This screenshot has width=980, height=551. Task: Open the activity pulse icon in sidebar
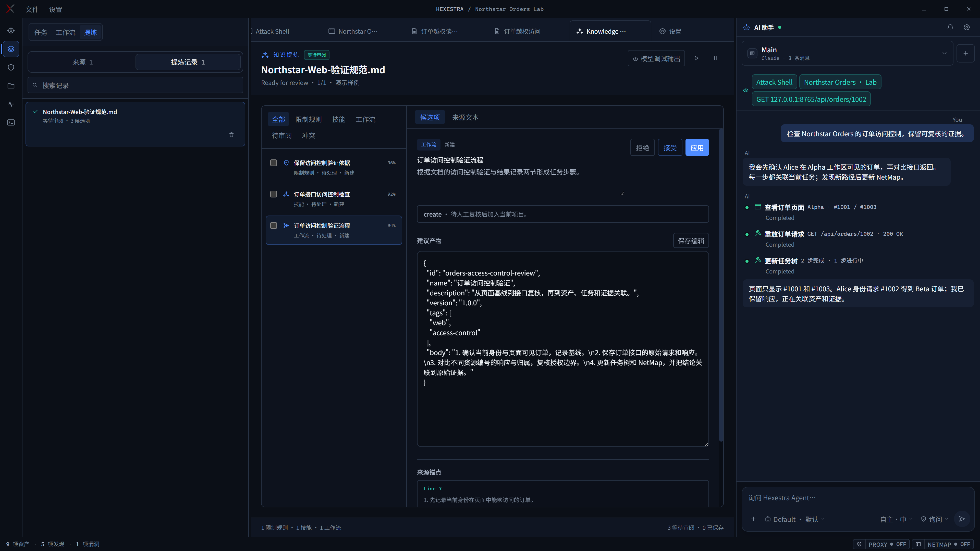click(x=11, y=104)
